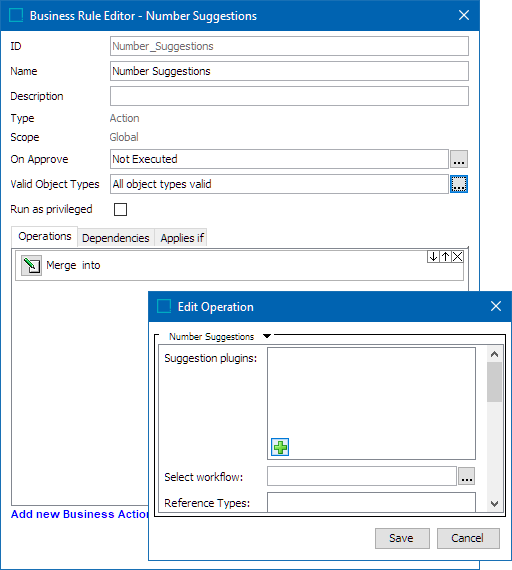
Task: Open the On Approve ellipsis picker
Action: click(459, 159)
